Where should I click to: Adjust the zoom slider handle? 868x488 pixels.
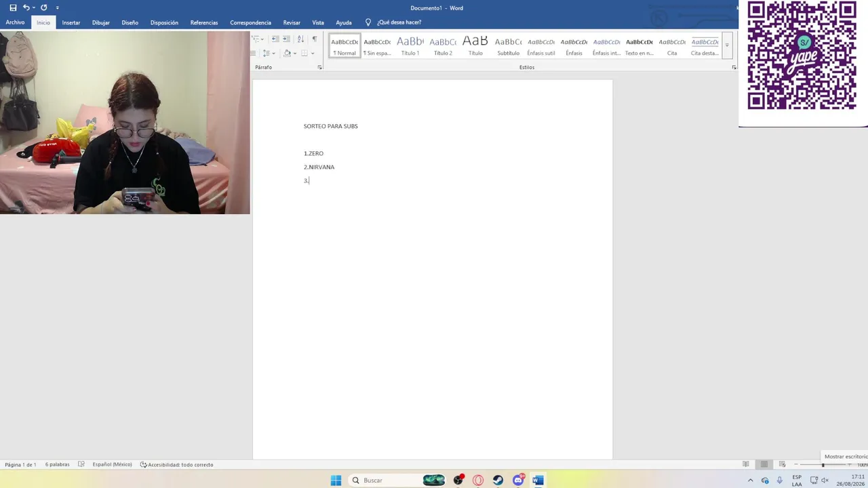tap(823, 464)
